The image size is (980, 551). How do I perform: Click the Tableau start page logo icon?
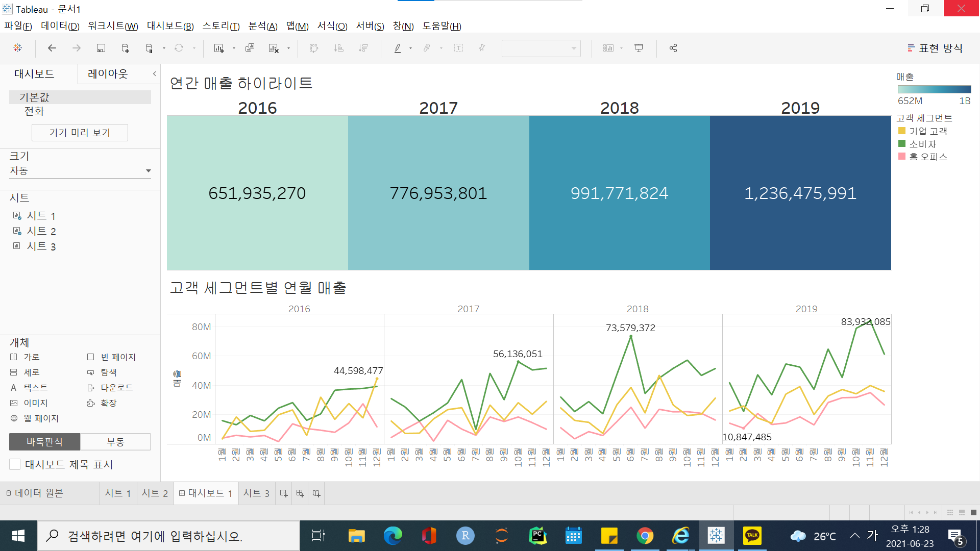[18, 48]
